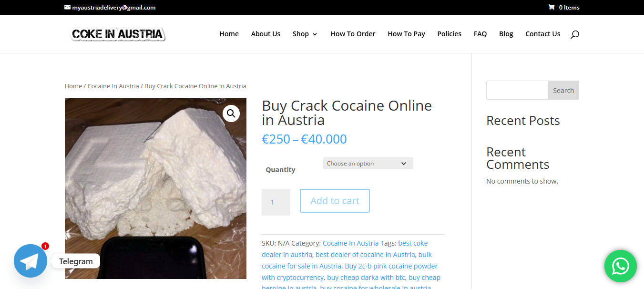Viewport: 644px width, 289px height.
Task: Click the magnifier zoom icon on product image
Action: point(231,114)
